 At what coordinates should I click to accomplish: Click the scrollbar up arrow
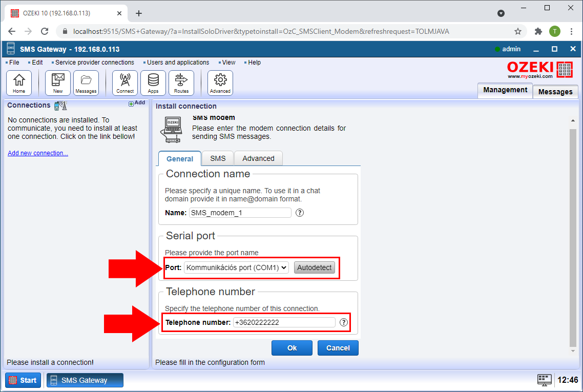573,120
